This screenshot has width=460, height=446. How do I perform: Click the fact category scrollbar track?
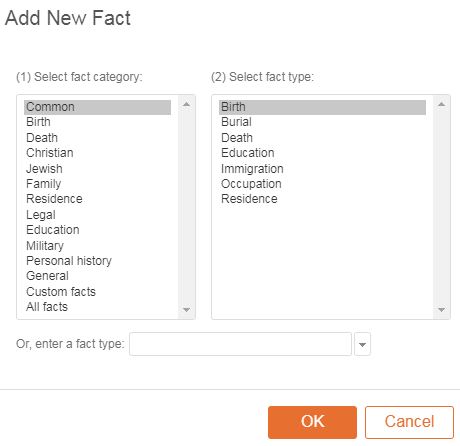coord(186,207)
